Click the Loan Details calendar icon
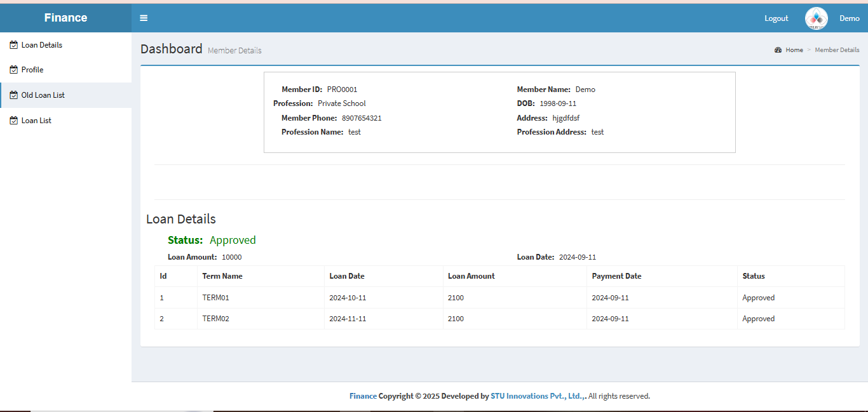This screenshot has height=412, width=868. click(x=14, y=45)
